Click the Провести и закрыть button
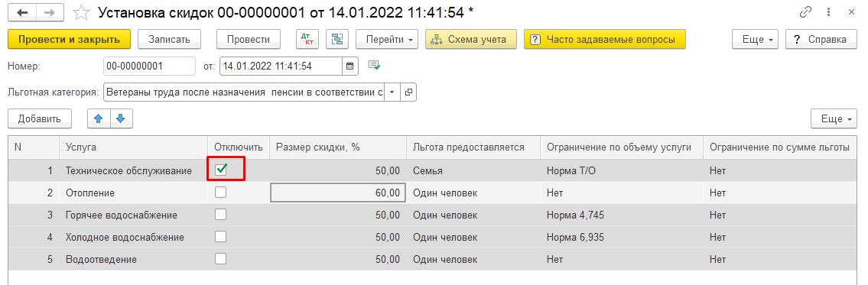868x285 pixels. [69, 39]
